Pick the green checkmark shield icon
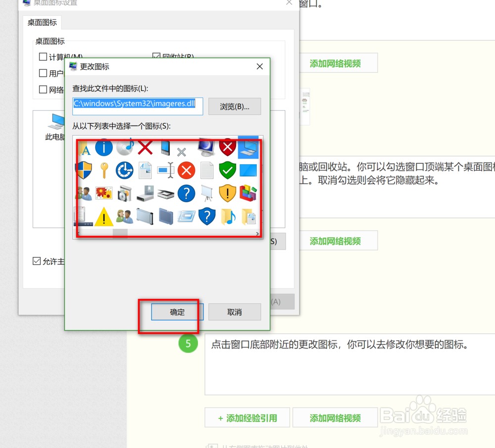The width and height of the screenshot is (495, 448). pyautogui.click(x=227, y=170)
